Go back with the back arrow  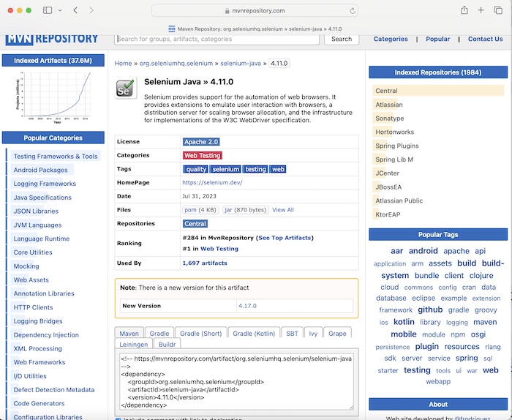pos(75,10)
